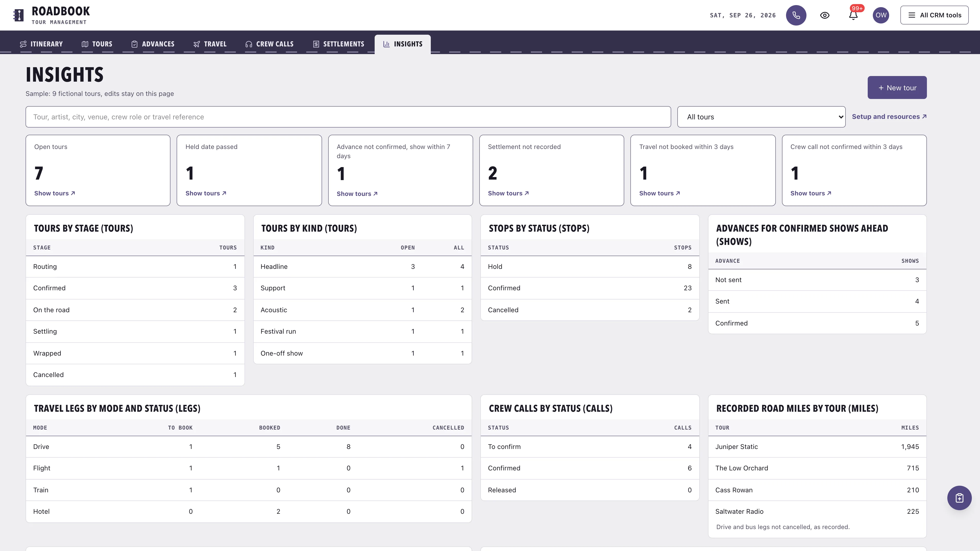The image size is (980, 551).
Task: Click the 'Not sent' advance row
Action: point(817,280)
